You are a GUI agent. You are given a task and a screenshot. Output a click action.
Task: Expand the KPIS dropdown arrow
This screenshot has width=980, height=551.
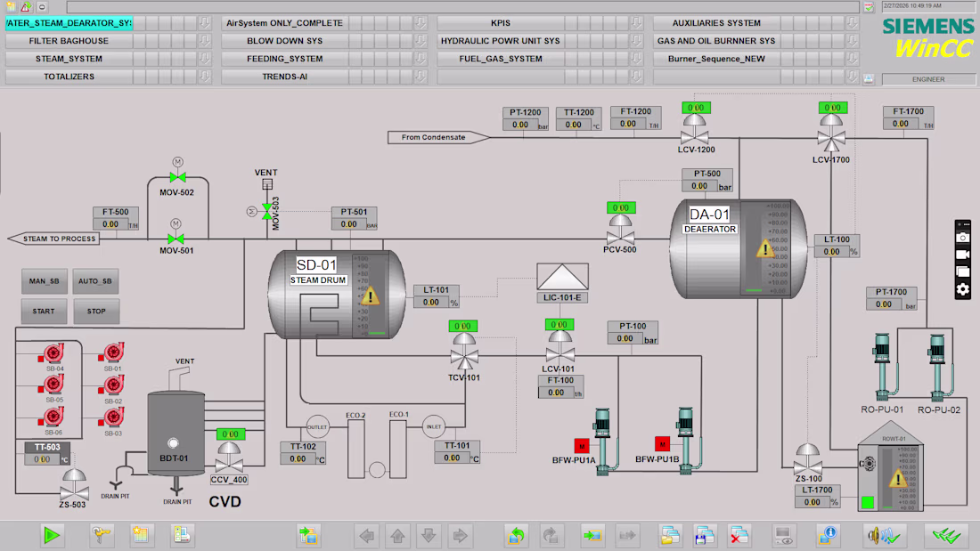pos(636,23)
